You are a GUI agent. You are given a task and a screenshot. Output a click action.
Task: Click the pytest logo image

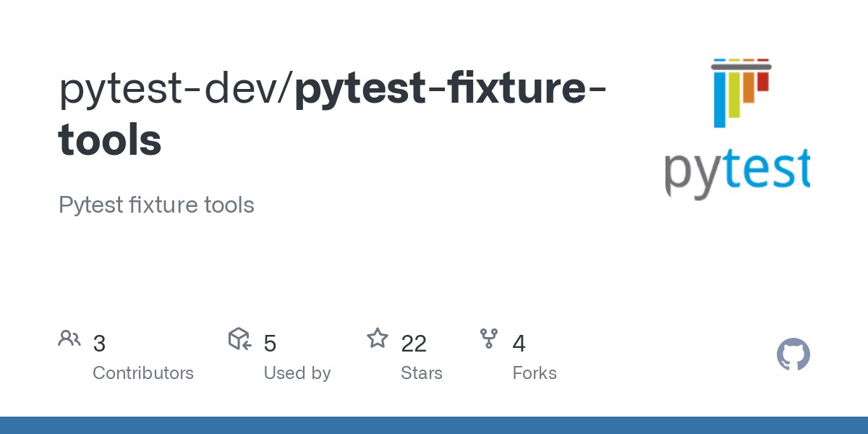click(737, 129)
